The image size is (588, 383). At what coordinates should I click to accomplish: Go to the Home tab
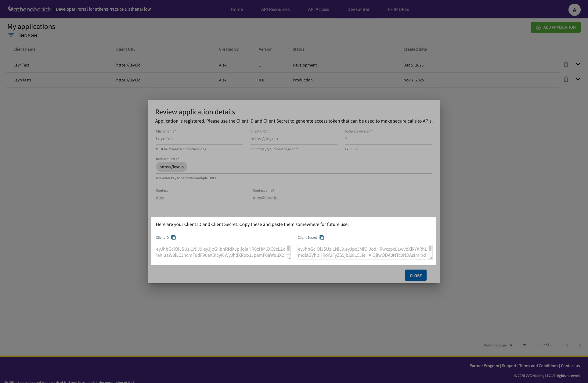[236, 9]
